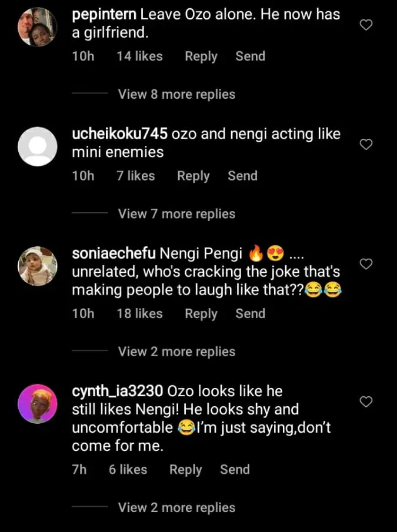This screenshot has width=397, height=532.
Task: Send soniaechefu's comment
Action: pyautogui.click(x=251, y=313)
